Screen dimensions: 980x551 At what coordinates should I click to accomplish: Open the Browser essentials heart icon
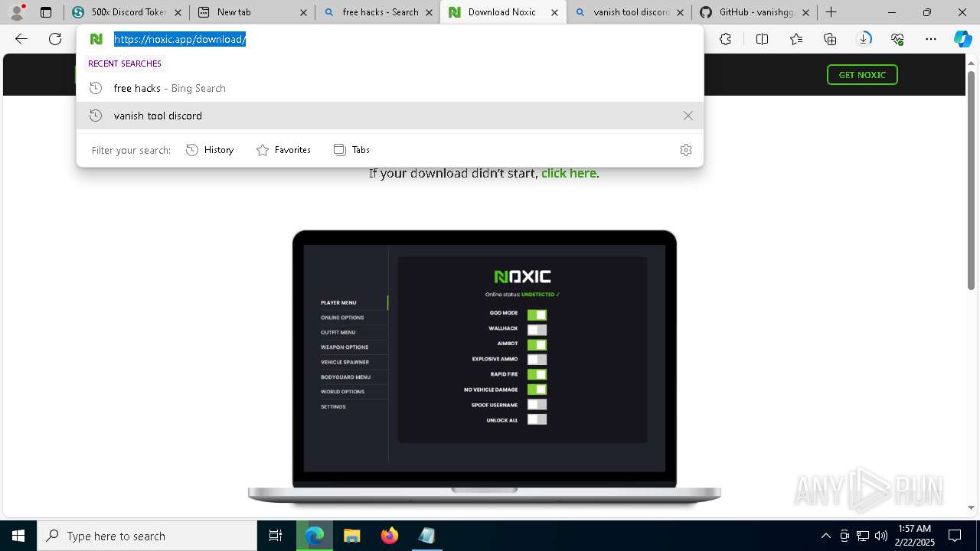(x=897, y=39)
